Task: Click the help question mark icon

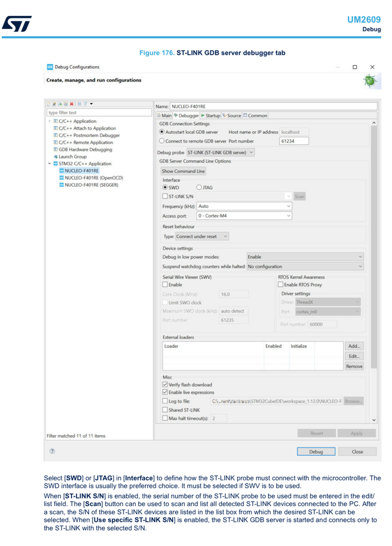Action: pyautogui.click(x=52, y=451)
